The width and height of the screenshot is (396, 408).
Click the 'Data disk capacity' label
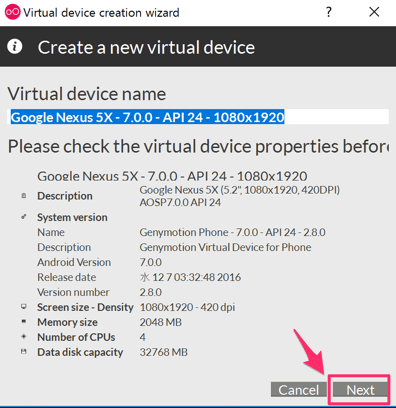(x=80, y=352)
